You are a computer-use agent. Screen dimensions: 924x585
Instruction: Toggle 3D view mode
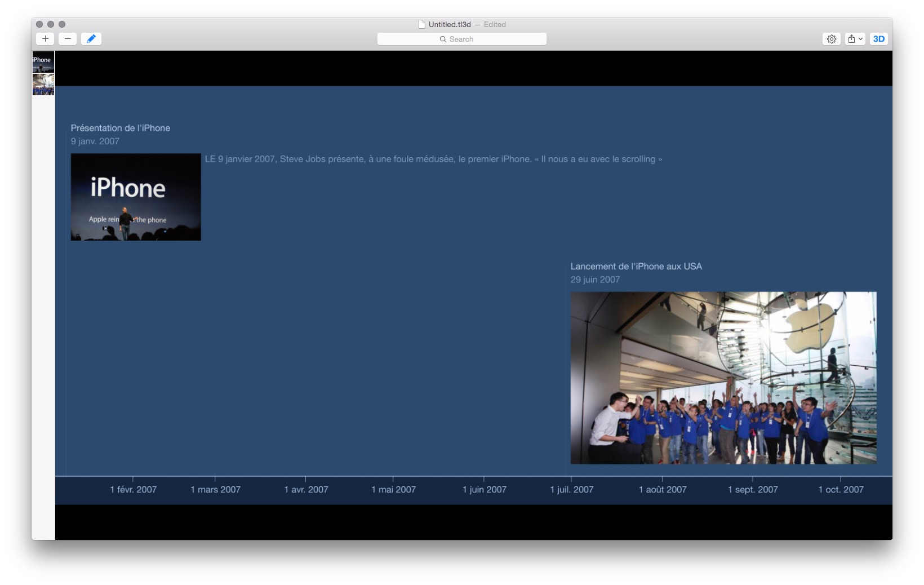pos(879,39)
